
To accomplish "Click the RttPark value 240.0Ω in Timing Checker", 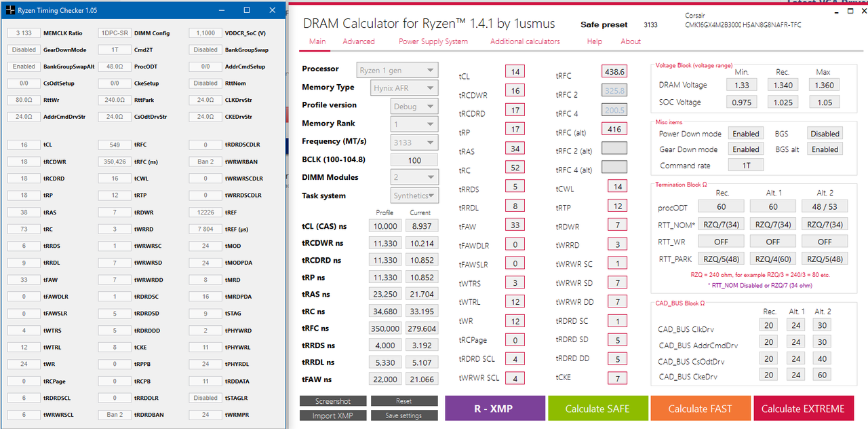I will [115, 100].
